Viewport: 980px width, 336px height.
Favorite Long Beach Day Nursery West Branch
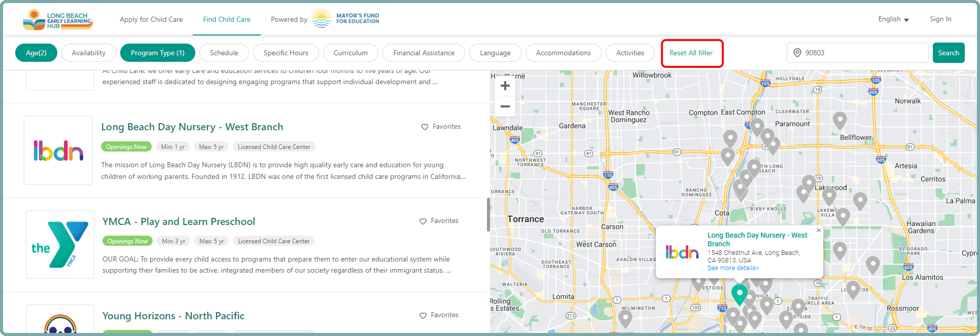pyautogui.click(x=441, y=127)
